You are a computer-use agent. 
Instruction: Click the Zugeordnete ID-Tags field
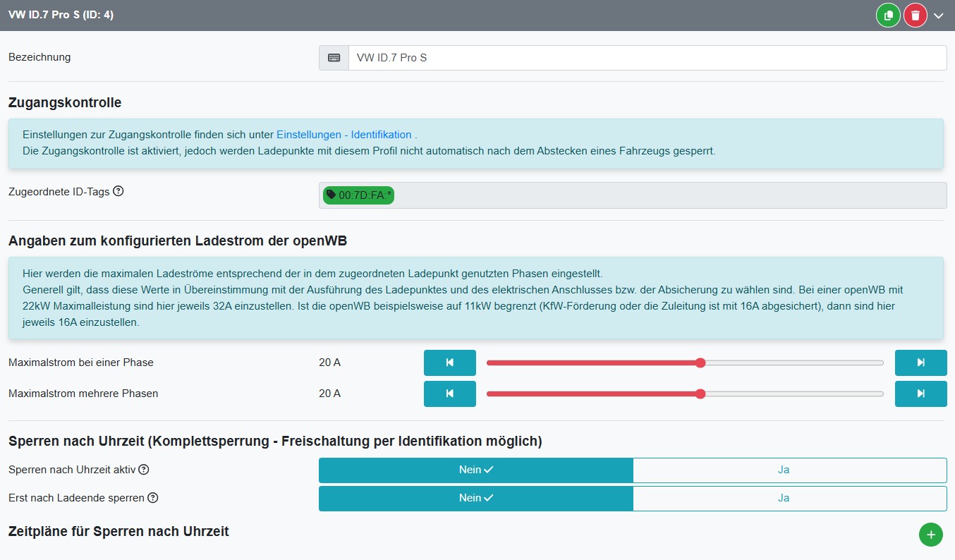(x=669, y=195)
